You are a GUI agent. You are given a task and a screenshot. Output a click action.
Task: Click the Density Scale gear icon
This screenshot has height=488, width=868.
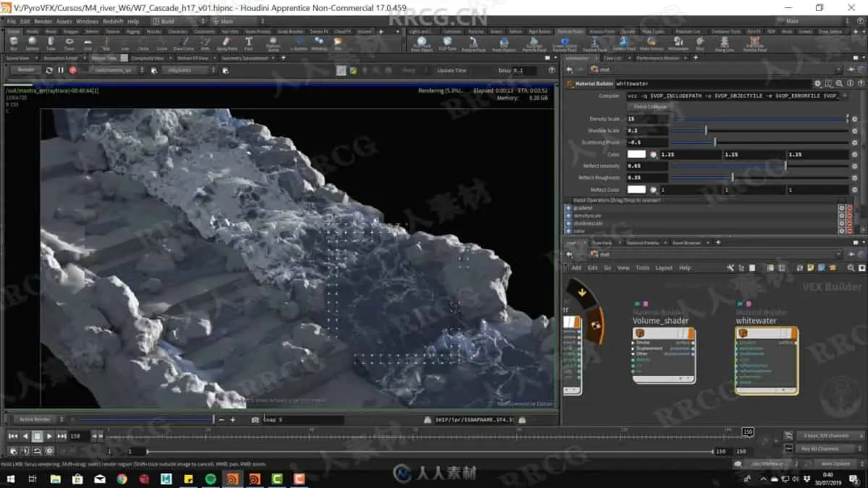point(854,119)
